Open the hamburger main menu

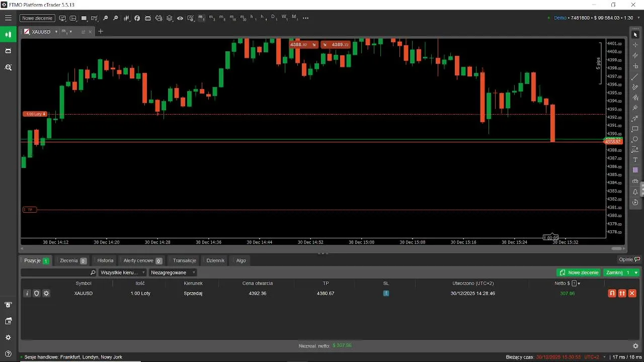[x=8, y=18]
